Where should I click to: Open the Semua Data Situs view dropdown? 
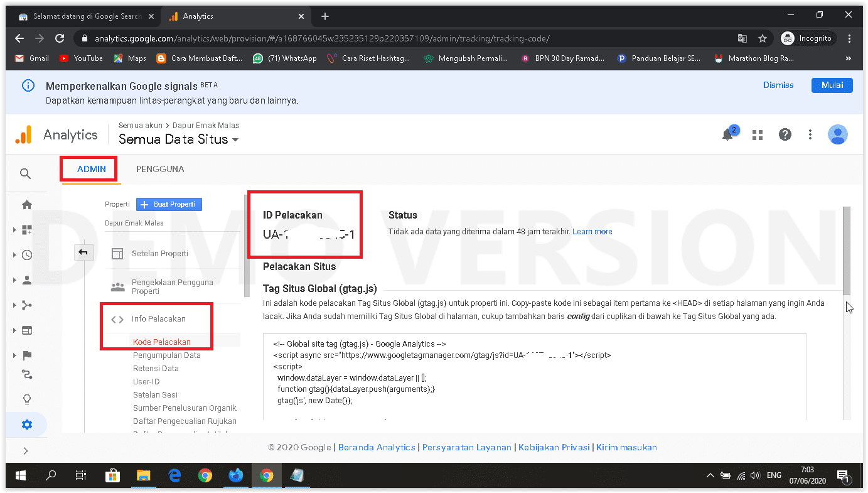pos(179,139)
